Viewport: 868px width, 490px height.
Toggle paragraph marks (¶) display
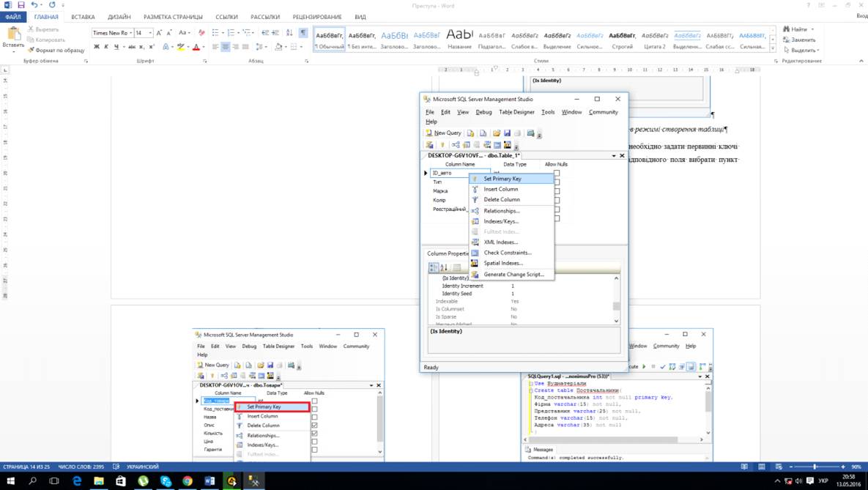(x=303, y=33)
